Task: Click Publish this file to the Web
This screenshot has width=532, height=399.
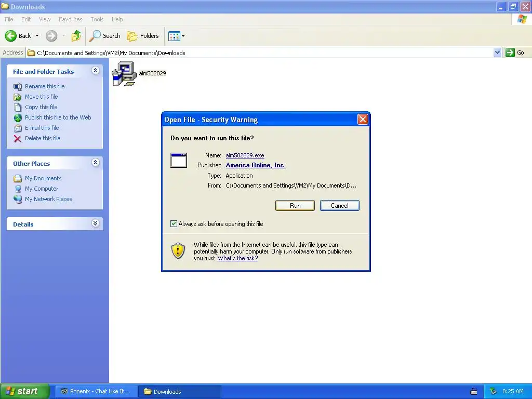Action: tap(58, 117)
